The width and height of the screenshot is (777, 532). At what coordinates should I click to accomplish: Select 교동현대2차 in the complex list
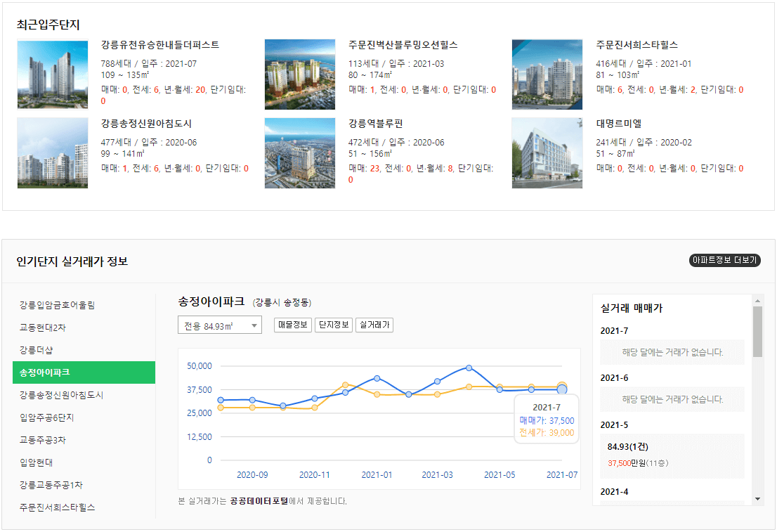(43, 327)
